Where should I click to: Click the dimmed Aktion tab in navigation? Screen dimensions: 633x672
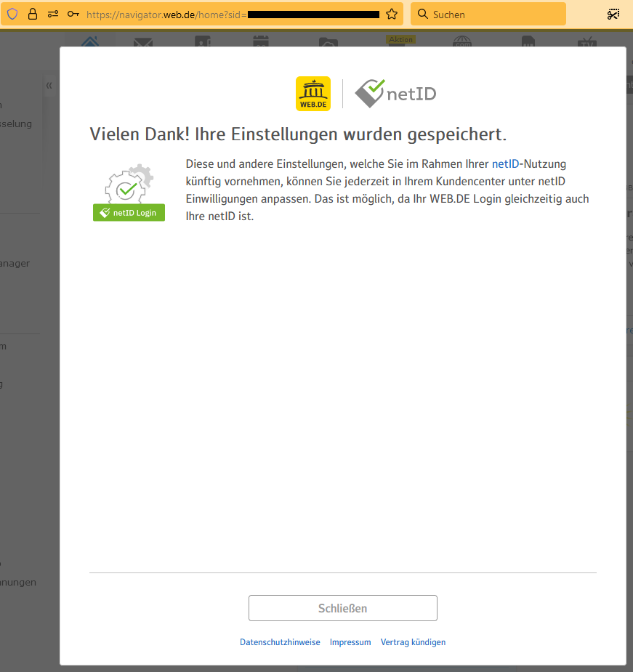[x=400, y=40]
